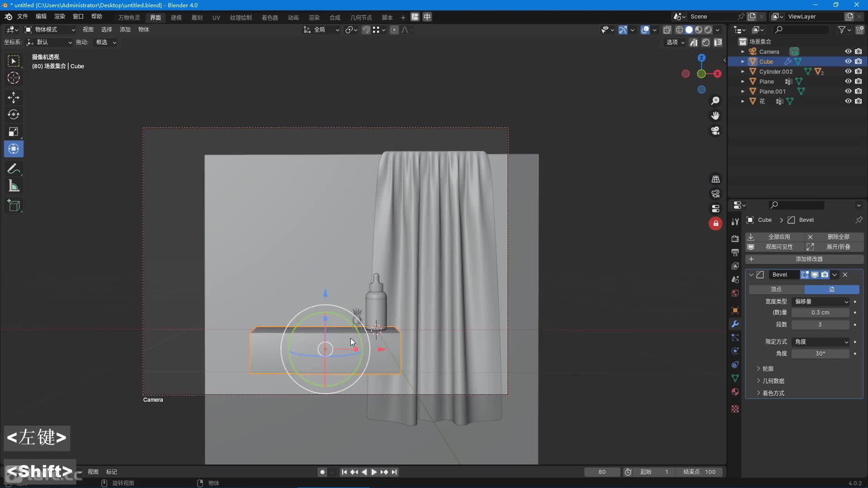The height and width of the screenshot is (488, 868).
Task: Open the Output properties tab
Action: pyautogui.click(x=735, y=252)
